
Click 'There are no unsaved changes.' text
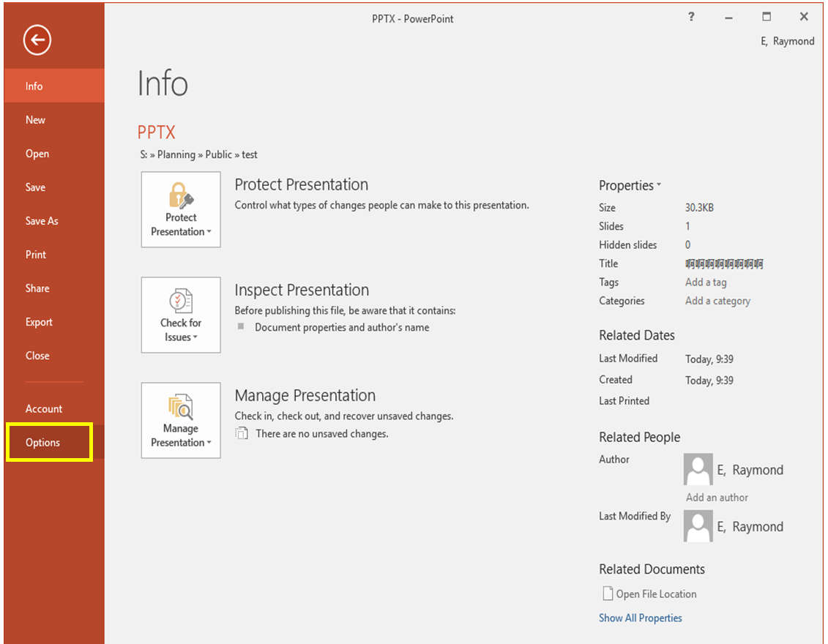pos(322,433)
